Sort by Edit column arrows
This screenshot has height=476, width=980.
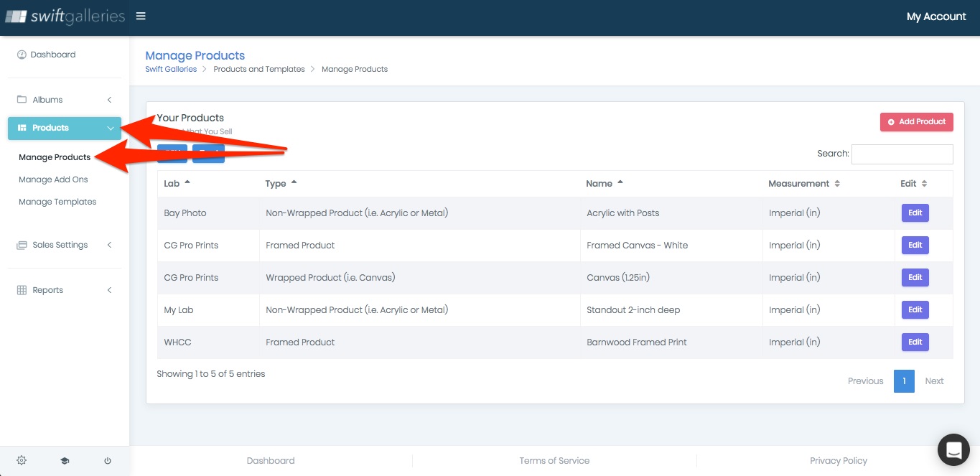(x=924, y=184)
